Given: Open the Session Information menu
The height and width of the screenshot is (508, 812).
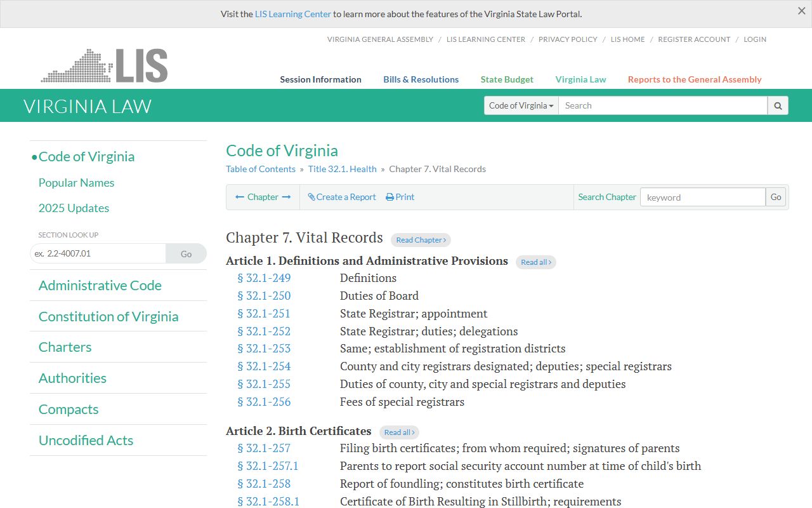Looking at the screenshot, I should 320,79.
